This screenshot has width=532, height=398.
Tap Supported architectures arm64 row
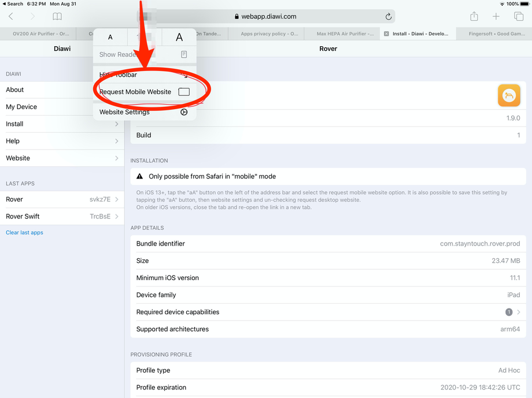click(328, 329)
